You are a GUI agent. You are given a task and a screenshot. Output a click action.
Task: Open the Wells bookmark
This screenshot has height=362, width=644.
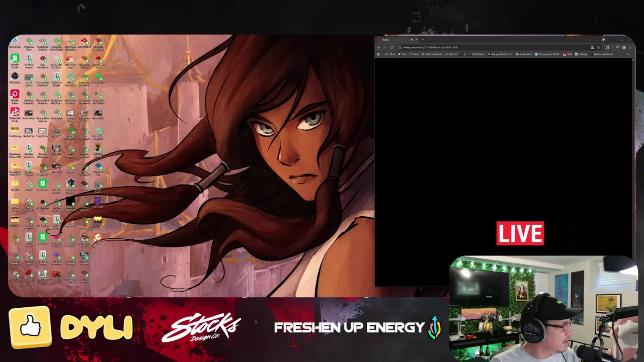568,54
